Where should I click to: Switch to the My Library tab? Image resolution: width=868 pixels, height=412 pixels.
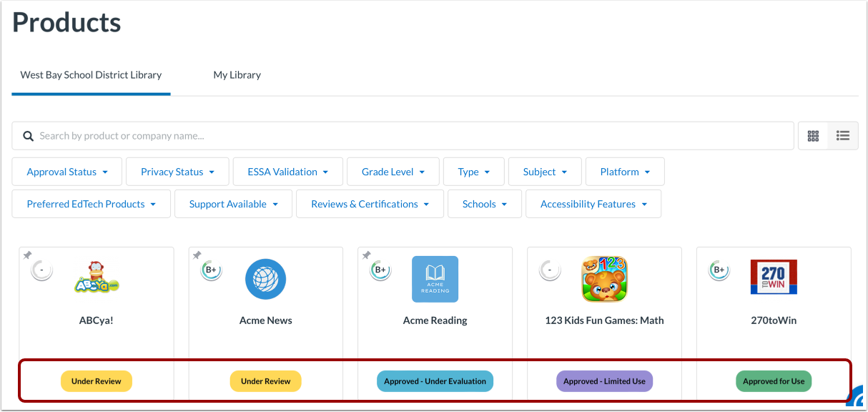coord(237,74)
